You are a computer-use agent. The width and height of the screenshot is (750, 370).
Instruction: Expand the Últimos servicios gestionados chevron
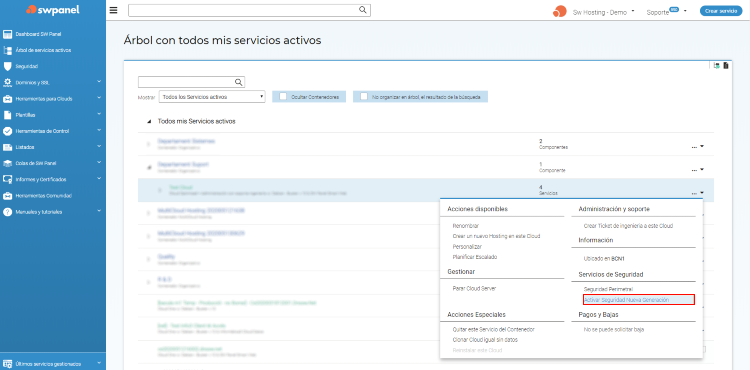(x=99, y=363)
